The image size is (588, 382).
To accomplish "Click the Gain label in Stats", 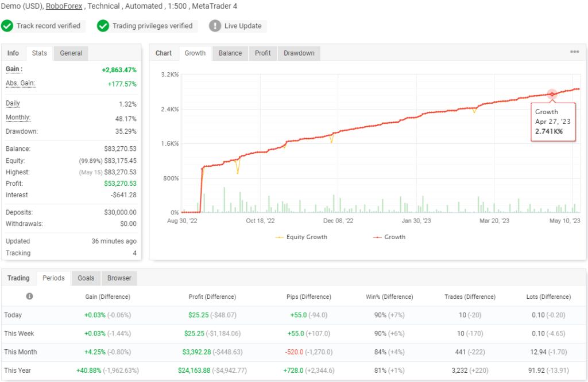I will [13, 69].
